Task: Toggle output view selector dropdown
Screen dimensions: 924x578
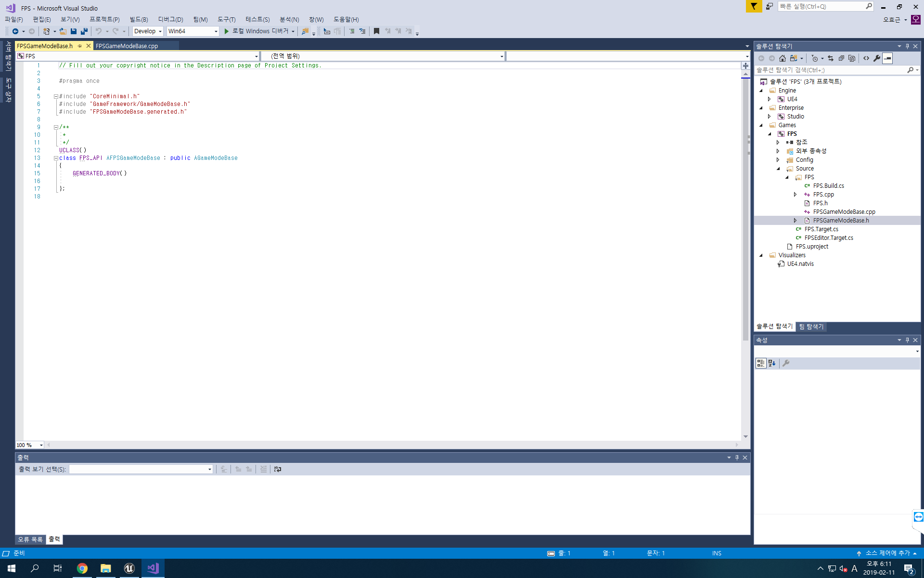Action: click(208, 469)
